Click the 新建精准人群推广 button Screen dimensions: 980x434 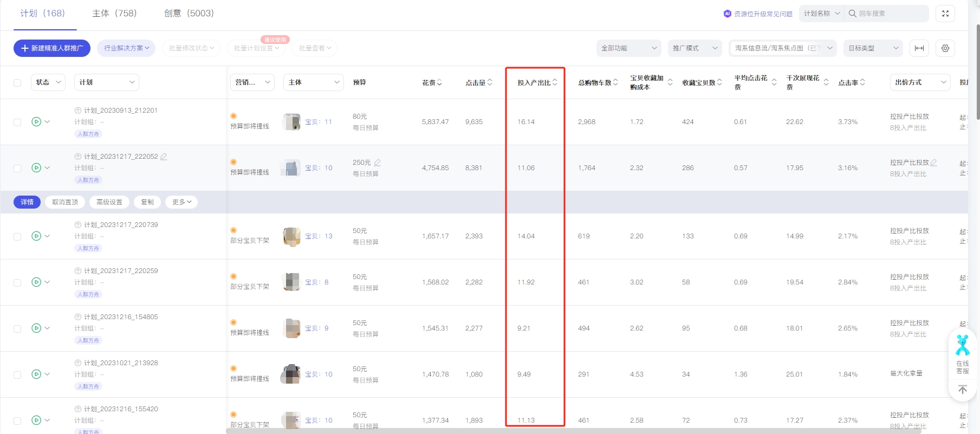click(52, 48)
